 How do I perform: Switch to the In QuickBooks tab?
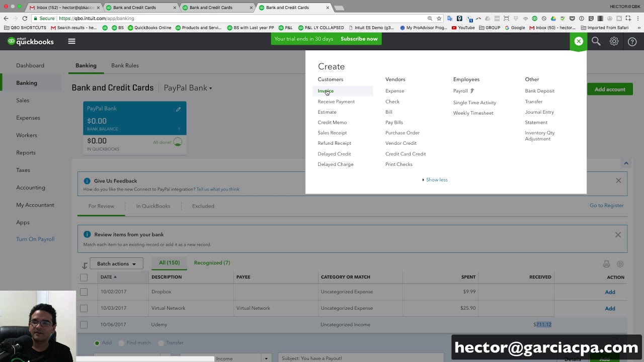tap(153, 206)
